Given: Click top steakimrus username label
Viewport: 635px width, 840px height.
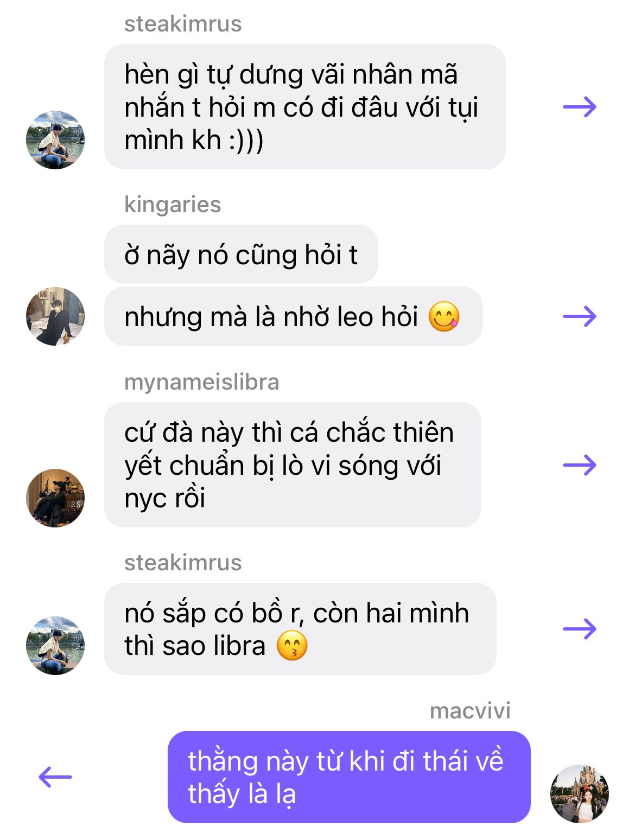Looking at the screenshot, I should 183,24.
